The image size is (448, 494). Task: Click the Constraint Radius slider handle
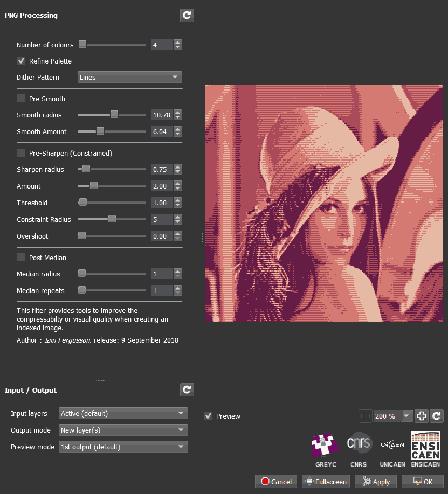(x=112, y=219)
